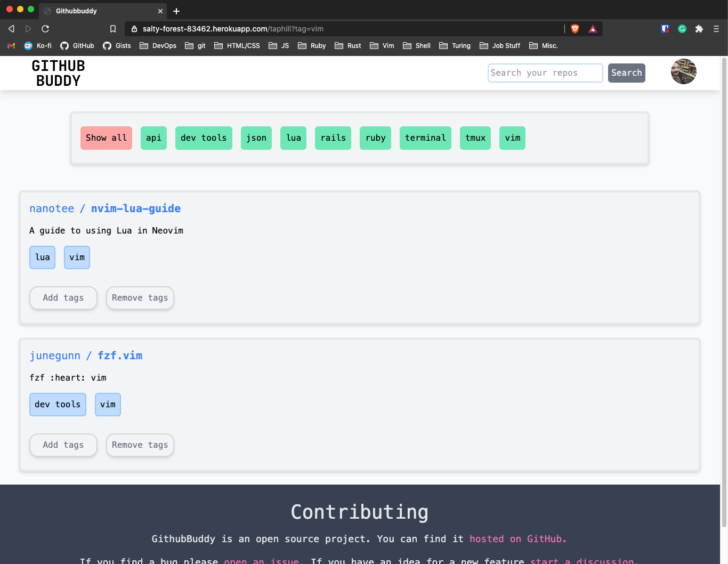Filter repos by api tag

pyautogui.click(x=153, y=138)
